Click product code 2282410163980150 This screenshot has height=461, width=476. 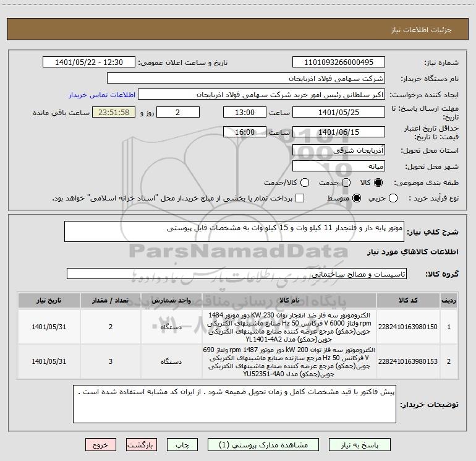408,327
